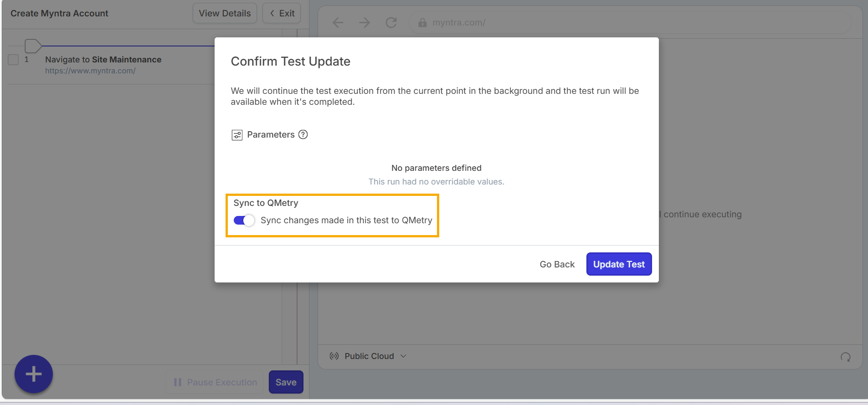The height and width of the screenshot is (405, 868).
Task: Click the Update Test button
Action: 618,264
